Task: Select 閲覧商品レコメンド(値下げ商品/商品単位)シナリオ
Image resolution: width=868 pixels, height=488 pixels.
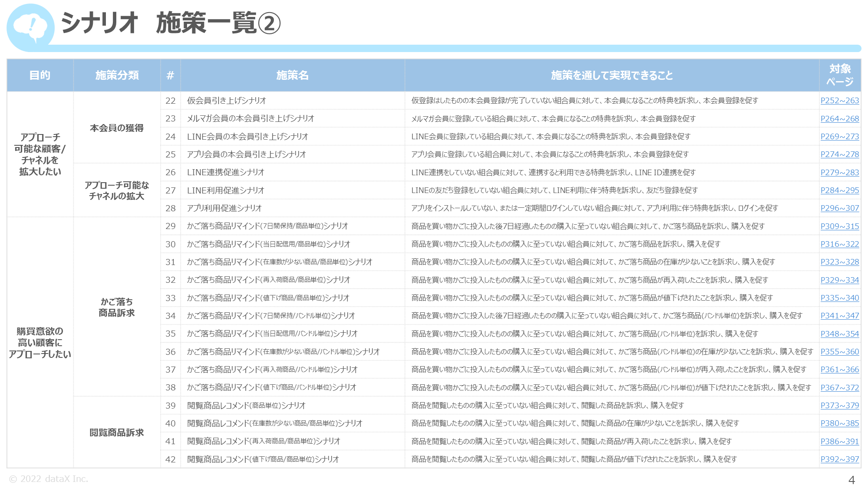Action: click(x=263, y=459)
